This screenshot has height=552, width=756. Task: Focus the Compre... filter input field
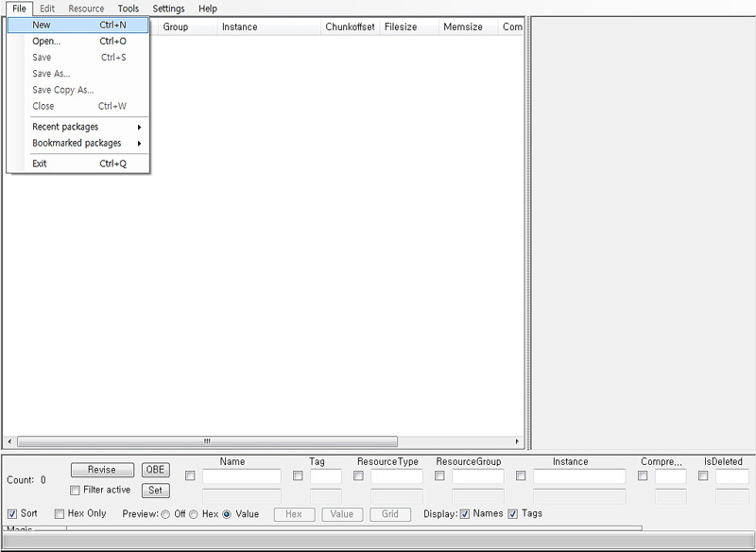click(671, 476)
